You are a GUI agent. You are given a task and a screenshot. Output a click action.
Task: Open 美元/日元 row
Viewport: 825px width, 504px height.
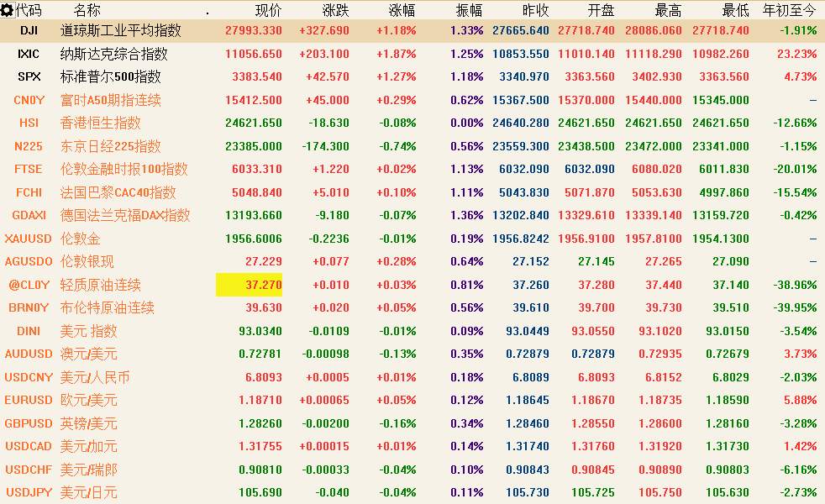point(88,493)
